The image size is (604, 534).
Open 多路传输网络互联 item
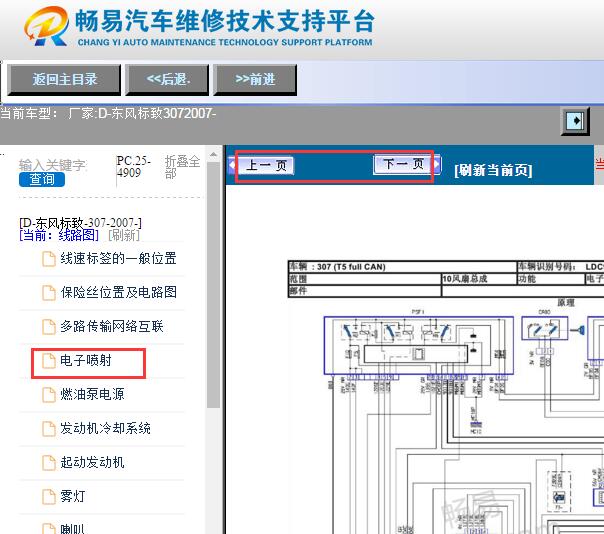(x=112, y=326)
